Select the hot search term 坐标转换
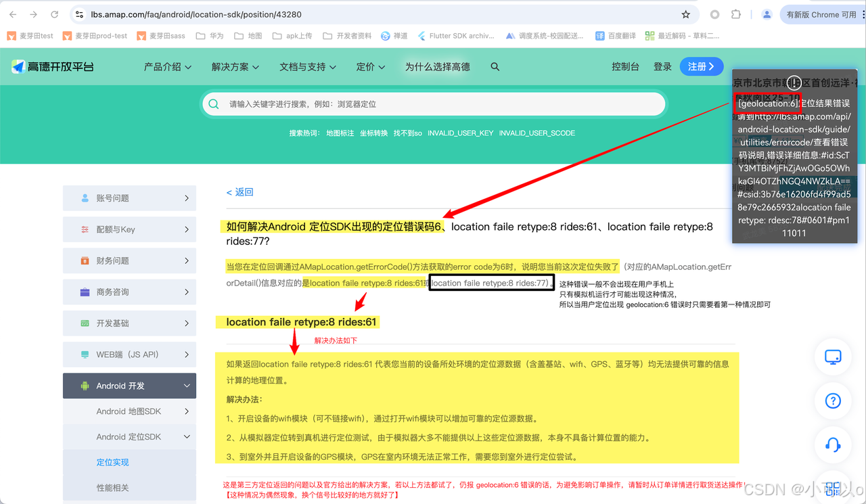Viewport: 866px width, 504px height. pos(373,133)
